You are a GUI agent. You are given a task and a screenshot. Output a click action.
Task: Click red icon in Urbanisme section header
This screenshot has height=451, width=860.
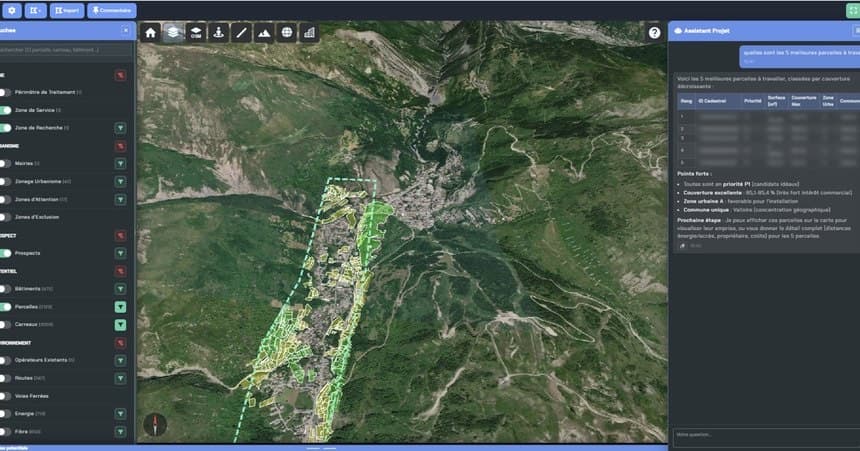click(120, 146)
